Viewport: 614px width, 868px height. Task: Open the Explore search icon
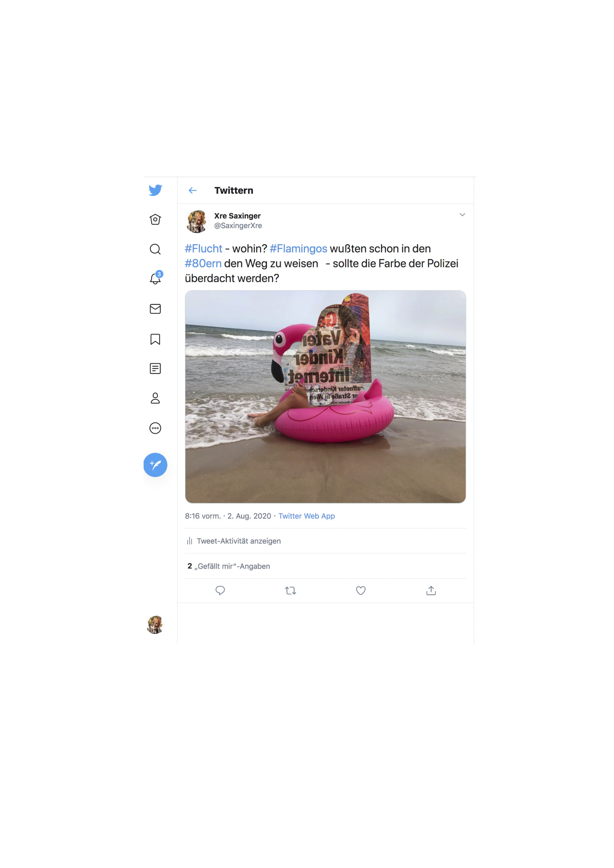tap(155, 249)
